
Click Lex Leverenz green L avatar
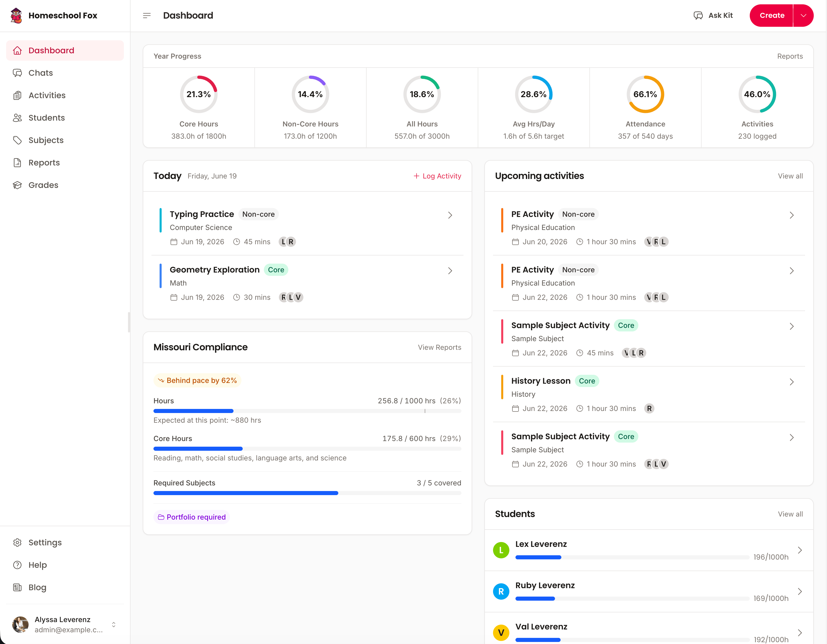tap(501, 550)
